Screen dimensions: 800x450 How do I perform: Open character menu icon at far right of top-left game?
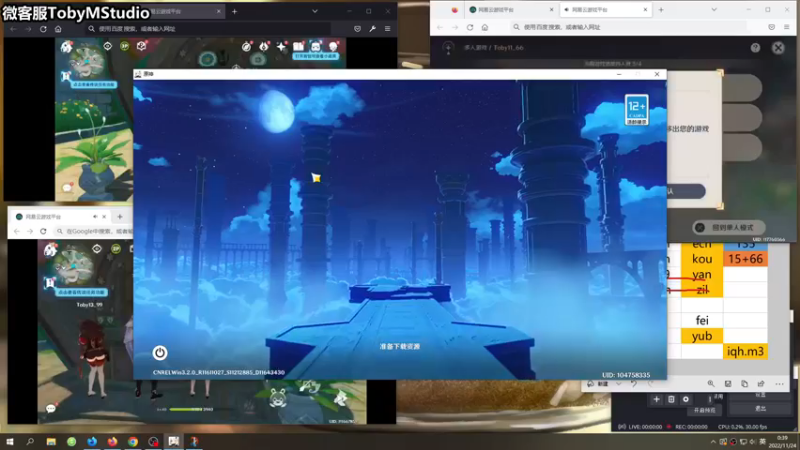[x=333, y=47]
